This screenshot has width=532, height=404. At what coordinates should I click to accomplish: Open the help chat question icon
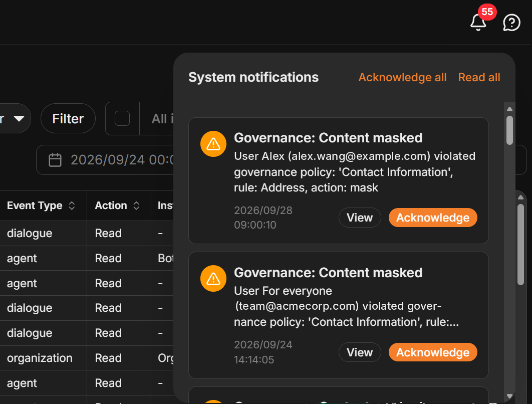coord(511,23)
